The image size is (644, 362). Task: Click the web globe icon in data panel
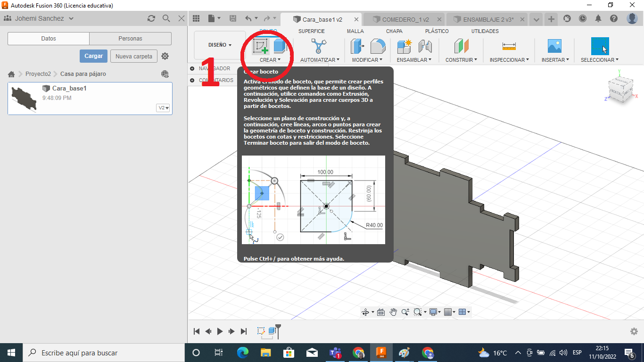[x=165, y=74]
